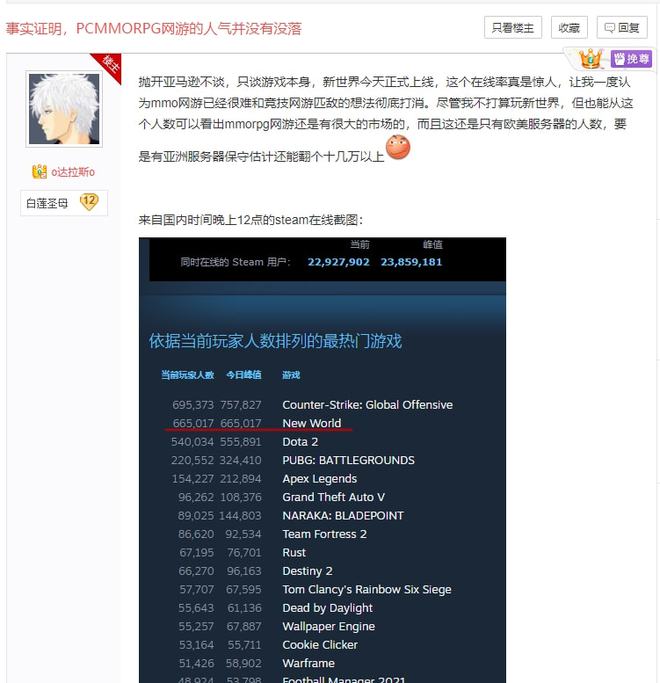Click 收藏 button to bookmark thread
Viewport: 660px width, 683px height.
(569, 28)
